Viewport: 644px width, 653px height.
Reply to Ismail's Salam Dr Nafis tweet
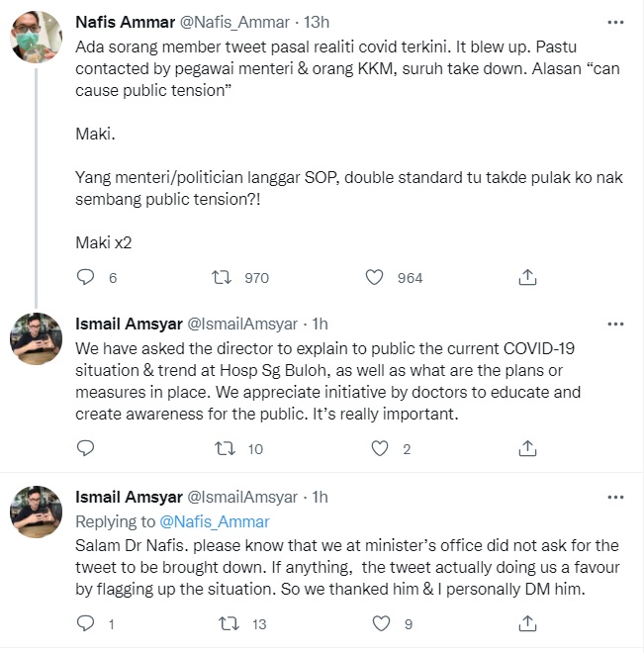click(x=85, y=623)
